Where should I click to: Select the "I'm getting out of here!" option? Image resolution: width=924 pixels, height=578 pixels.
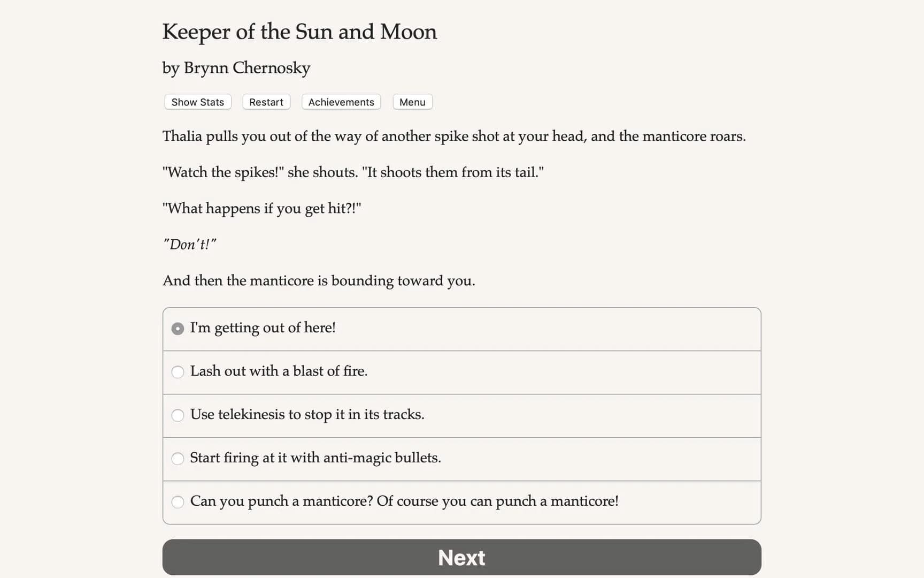click(x=263, y=328)
